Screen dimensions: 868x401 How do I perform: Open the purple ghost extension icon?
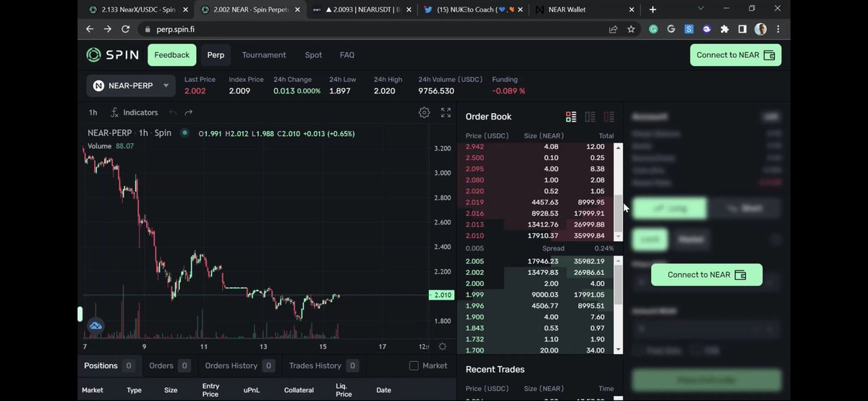(707, 29)
